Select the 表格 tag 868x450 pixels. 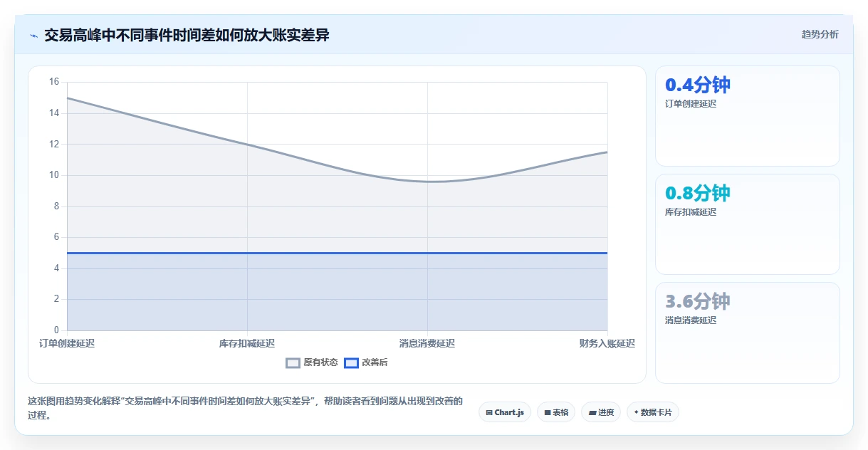[x=556, y=412]
